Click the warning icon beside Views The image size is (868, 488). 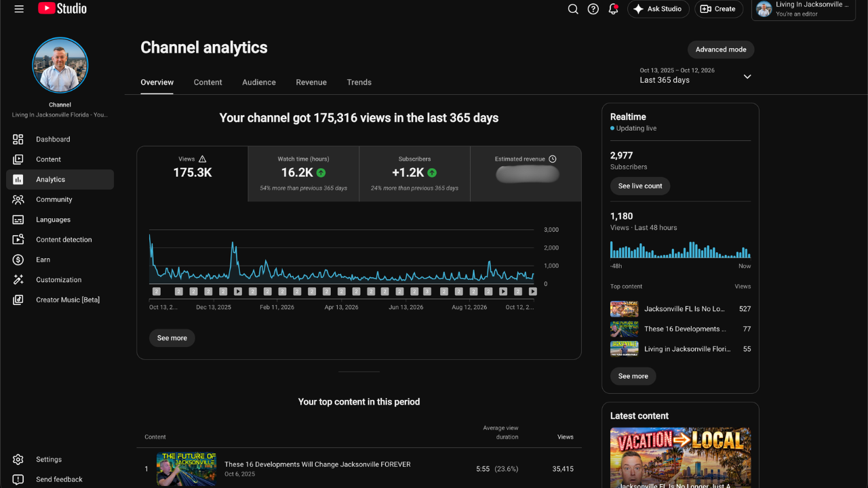click(202, 159)
